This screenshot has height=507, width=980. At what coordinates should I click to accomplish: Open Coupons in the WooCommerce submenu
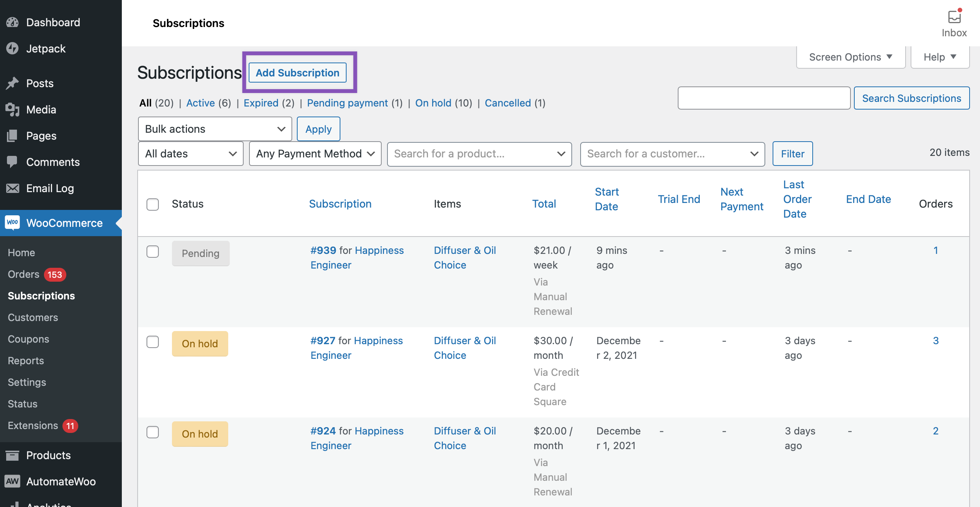[x=29, y=339]
